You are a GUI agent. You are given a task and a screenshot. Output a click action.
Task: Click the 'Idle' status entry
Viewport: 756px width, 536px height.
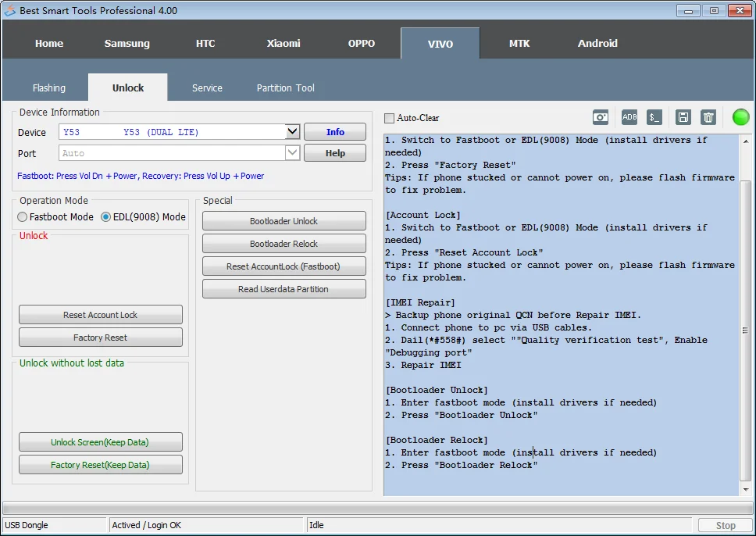pos(316,525)
